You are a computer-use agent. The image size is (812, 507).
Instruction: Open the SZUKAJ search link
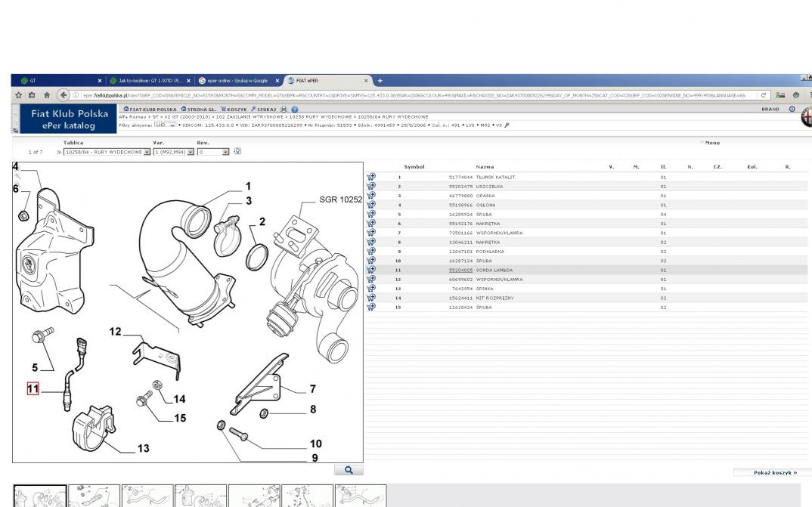(264, 109)
